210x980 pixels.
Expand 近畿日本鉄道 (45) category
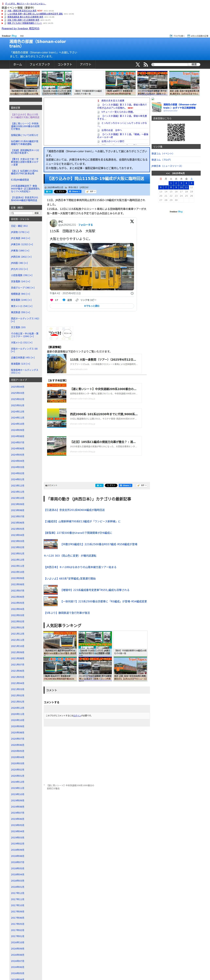pos(33,358)
